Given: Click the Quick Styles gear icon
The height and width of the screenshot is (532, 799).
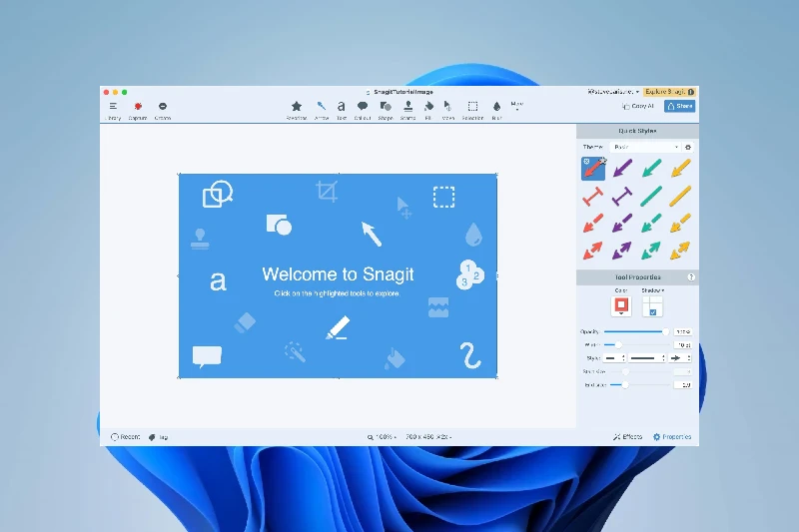Looking at the screenshot, I should (688, 147).
